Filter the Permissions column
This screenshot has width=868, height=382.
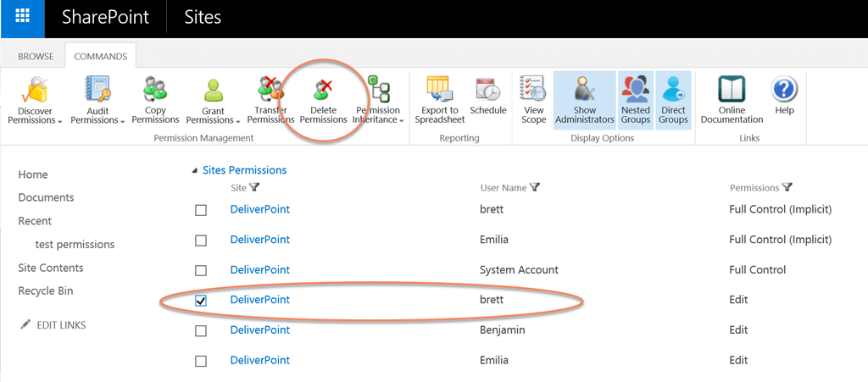pos(787,187)
